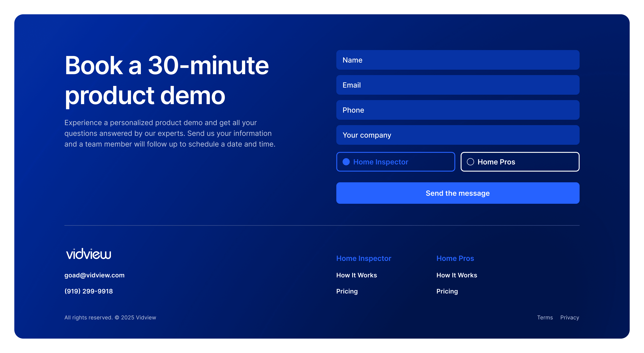Open the Home Pros footer heading link
This screenshot has height=353, width=644.
pyautogui.click(x=455, y=258)
